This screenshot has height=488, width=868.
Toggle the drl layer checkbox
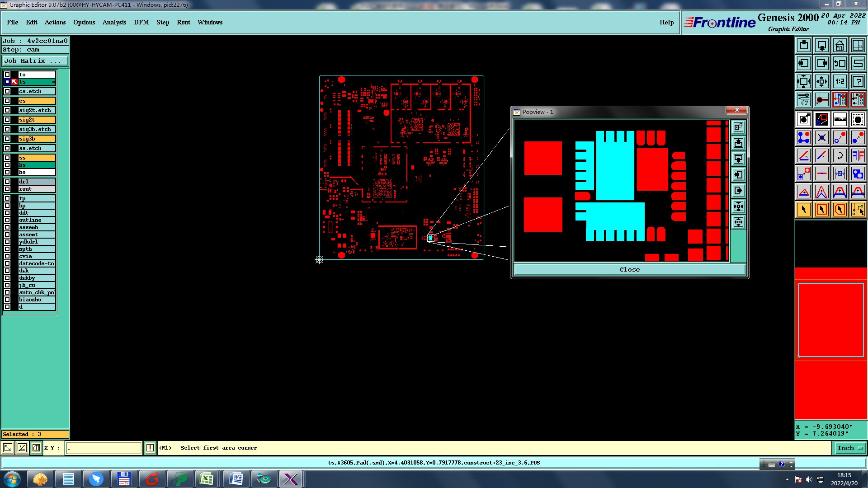coord(7,182)
